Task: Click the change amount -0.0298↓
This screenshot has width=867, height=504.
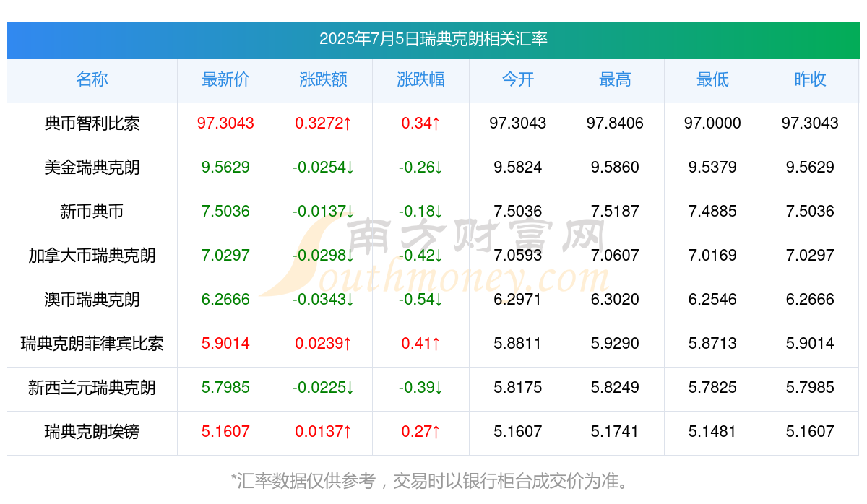Action: coord(323,256)
